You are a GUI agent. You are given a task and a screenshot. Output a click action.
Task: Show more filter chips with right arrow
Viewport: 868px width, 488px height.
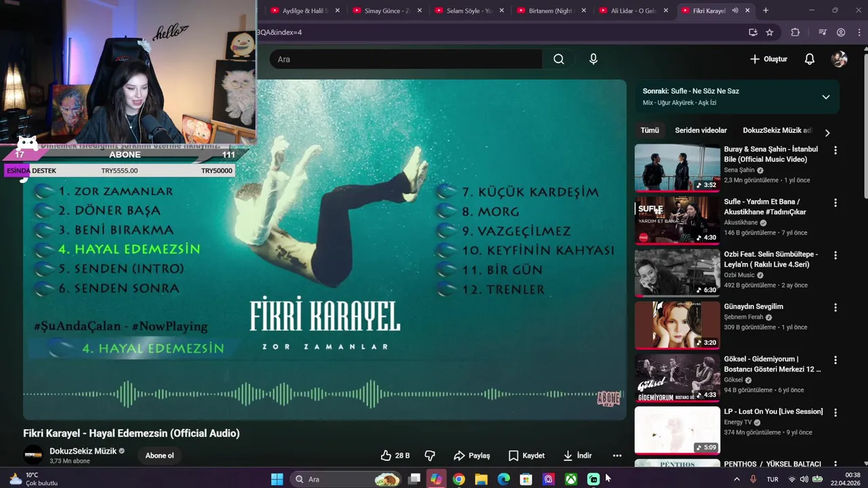coord(827,133)
